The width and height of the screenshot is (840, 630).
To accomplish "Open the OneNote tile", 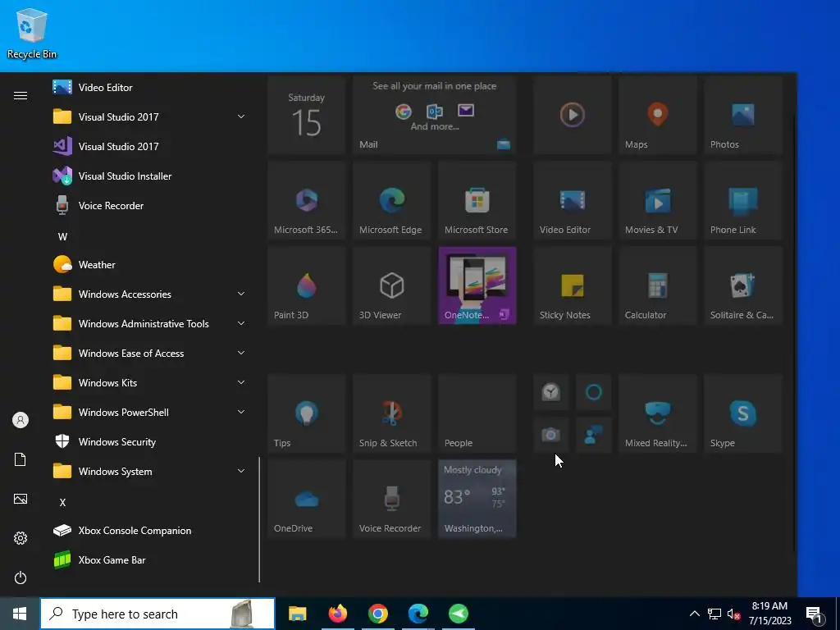I will pyautogui.click(x=477, y=285).
